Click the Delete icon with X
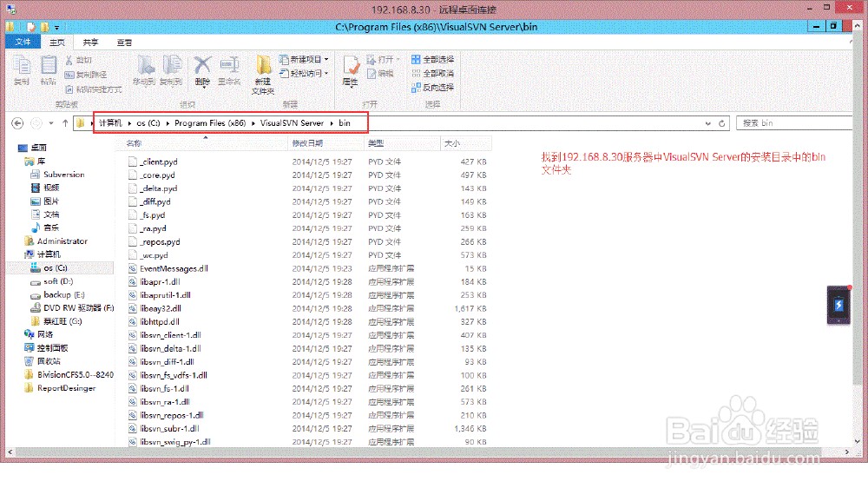Viewport: 868px width, 488px height. point(202,65)
